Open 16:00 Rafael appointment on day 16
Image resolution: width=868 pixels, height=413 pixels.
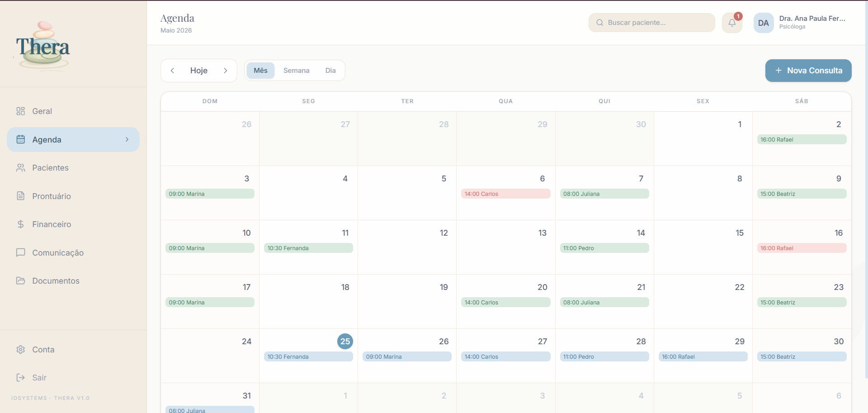pos(802,248)
